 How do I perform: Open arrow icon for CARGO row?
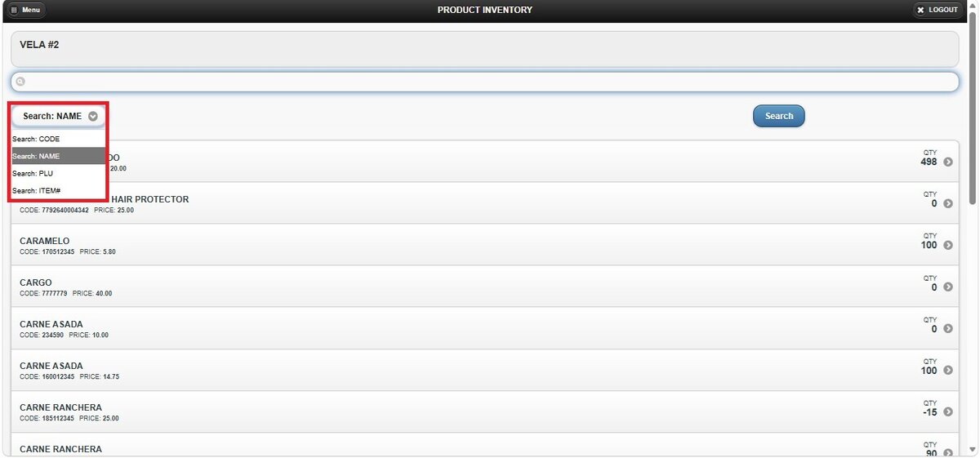pos(948,287)
